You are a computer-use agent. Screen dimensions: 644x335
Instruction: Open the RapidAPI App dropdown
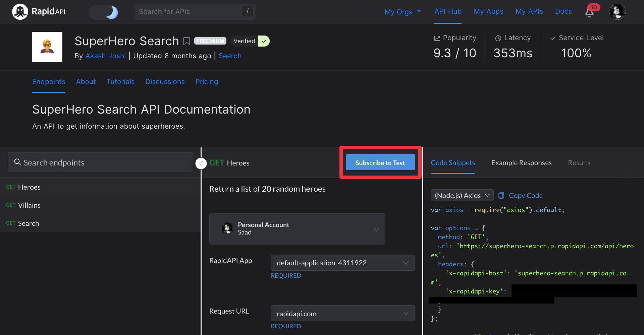[343, 263]
